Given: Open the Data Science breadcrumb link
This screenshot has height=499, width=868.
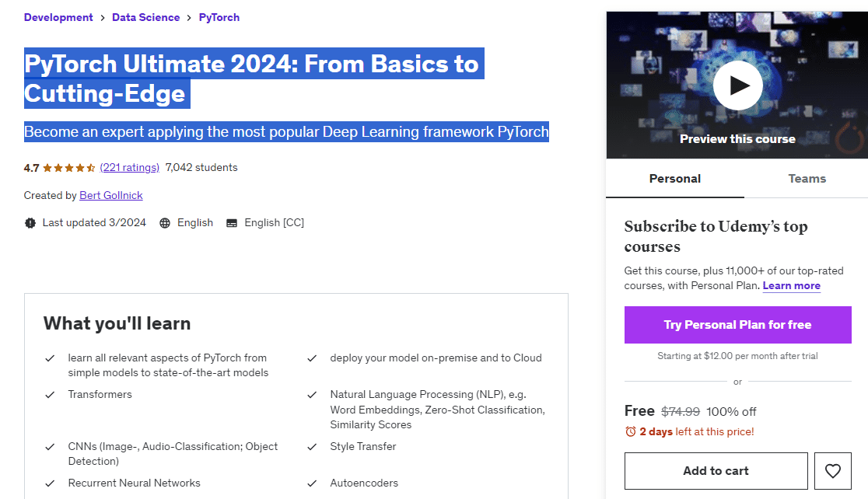Looking at the screenshot, I should 145,17.
